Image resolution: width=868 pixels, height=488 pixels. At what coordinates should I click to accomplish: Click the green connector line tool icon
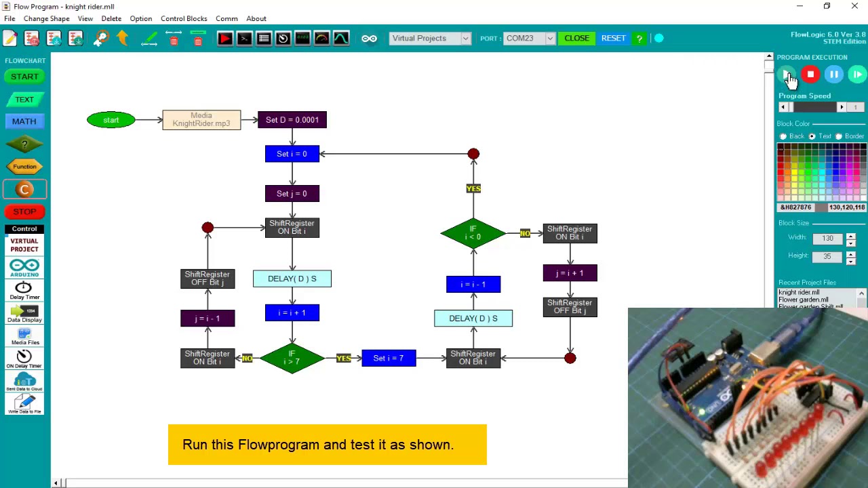150,39
